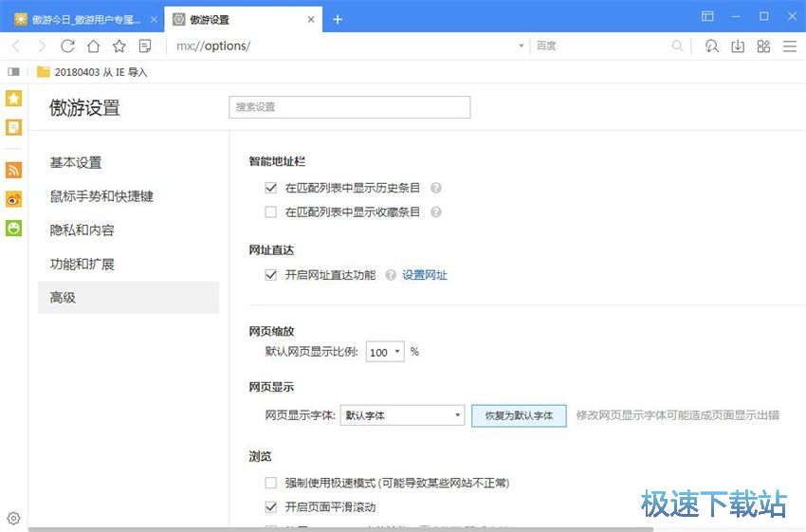
Task: Click the 百度 search box
Action: point(601,46)
